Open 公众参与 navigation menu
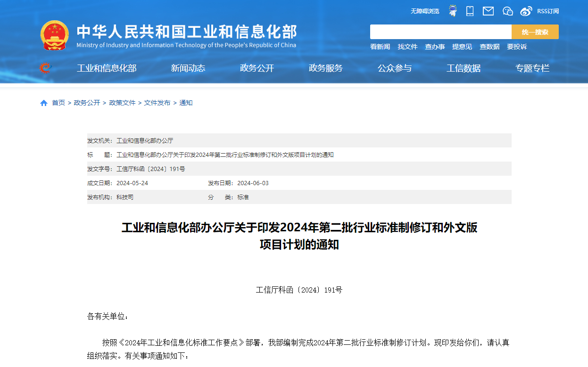 pos(395,68)
